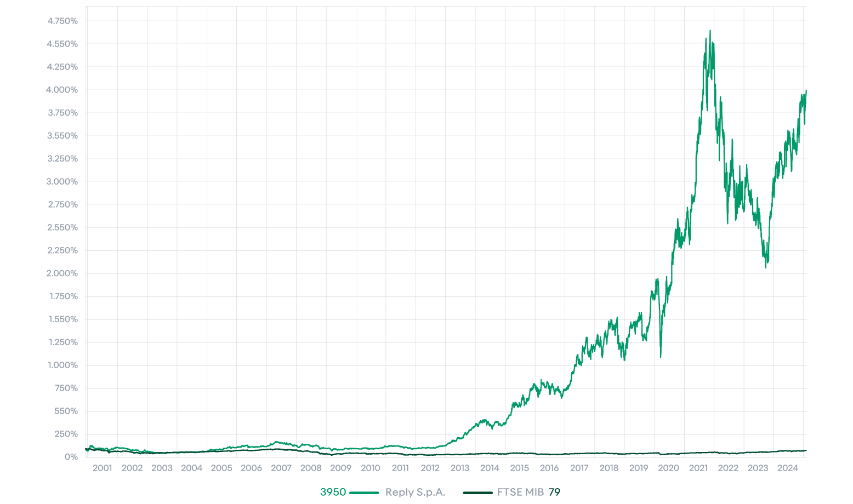Click the Reply S.p.A. legend label
The height and width of the screenshot is (504, 853).
[x=415, y=492]
